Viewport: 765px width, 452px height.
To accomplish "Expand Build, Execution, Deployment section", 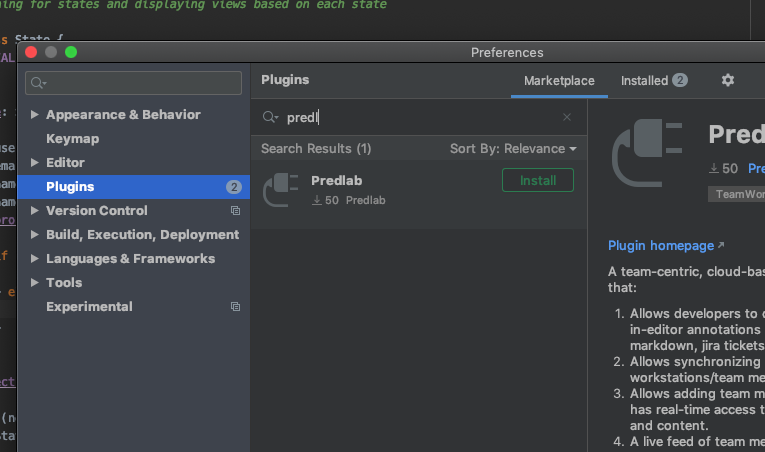I will [x=36, y=235].
